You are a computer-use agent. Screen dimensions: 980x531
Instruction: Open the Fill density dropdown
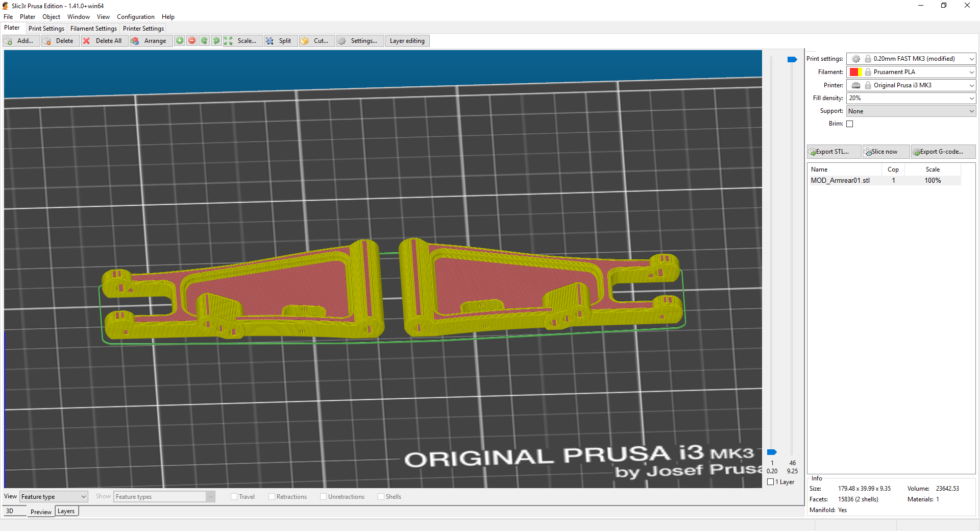[911, 98]
